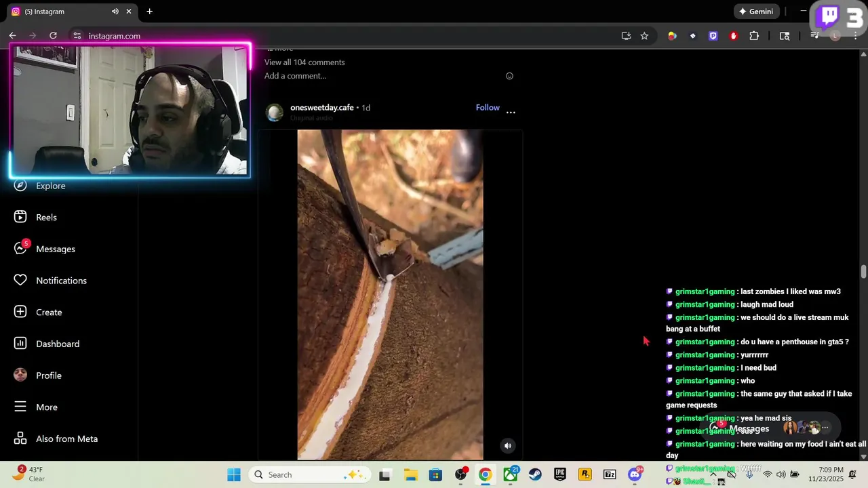Click the dark diamond extension icon
This screenshot has width=868, height=488.
pos(692,36)
